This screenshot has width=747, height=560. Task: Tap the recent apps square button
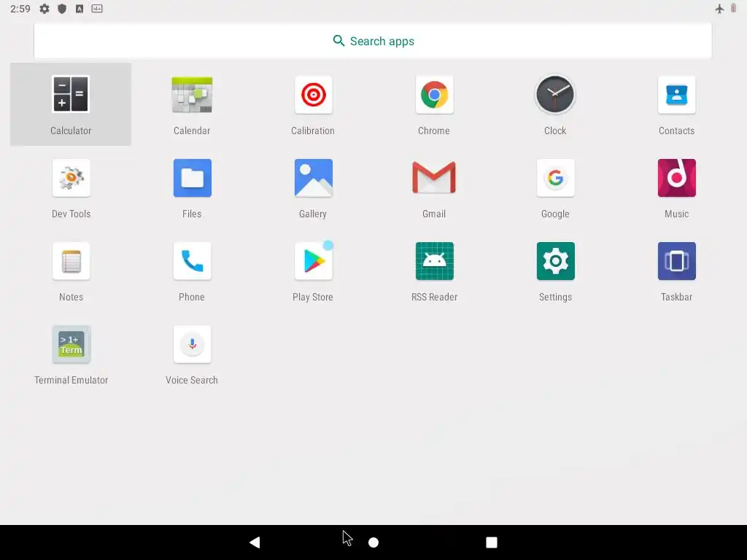491,542
